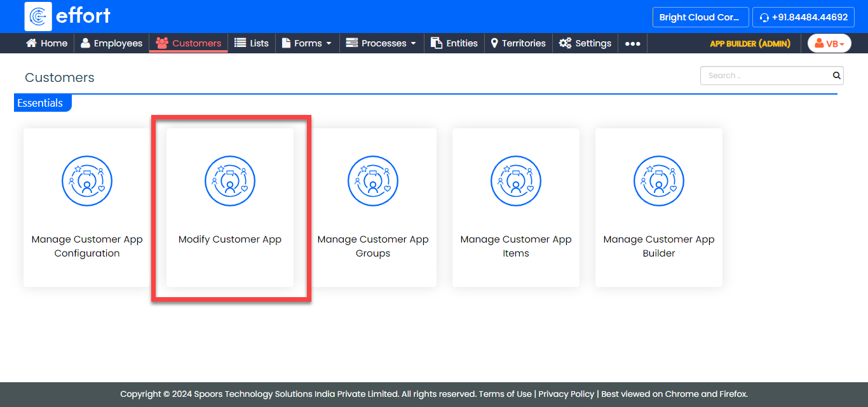Open the Employees menu item
Screen dimensions: 868x407
coord(111,43)
